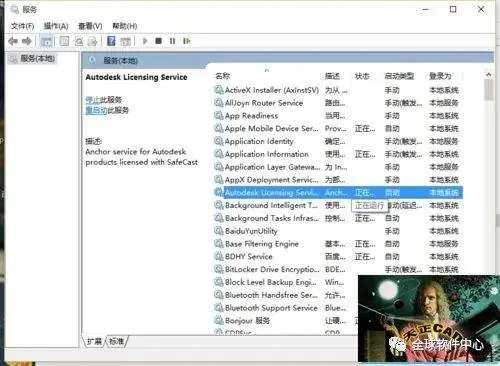500x366 pixels.
Task: Click the gear icon of BDHY Service
Action: coord(219,257)
